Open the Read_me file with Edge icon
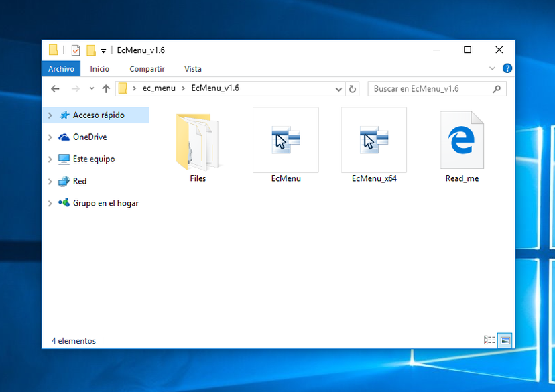555x392 pixels. pyautogui.click(x=461, y=140)
